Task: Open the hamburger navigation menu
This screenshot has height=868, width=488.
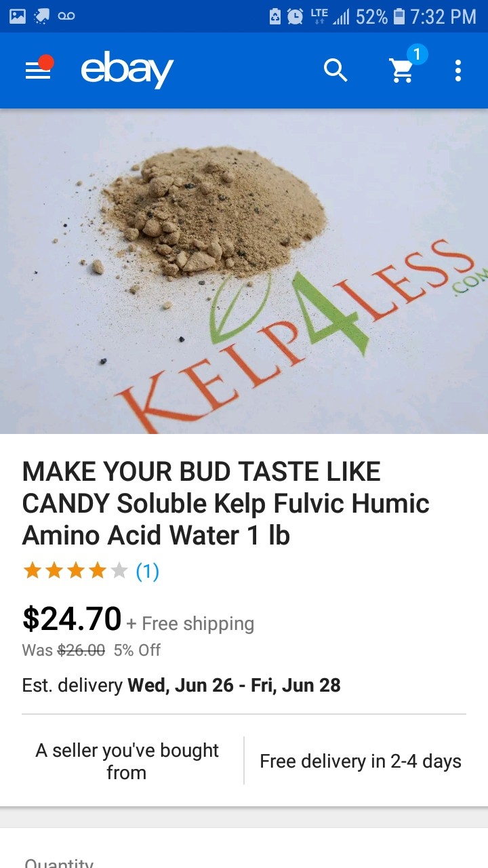Action: 38,71
